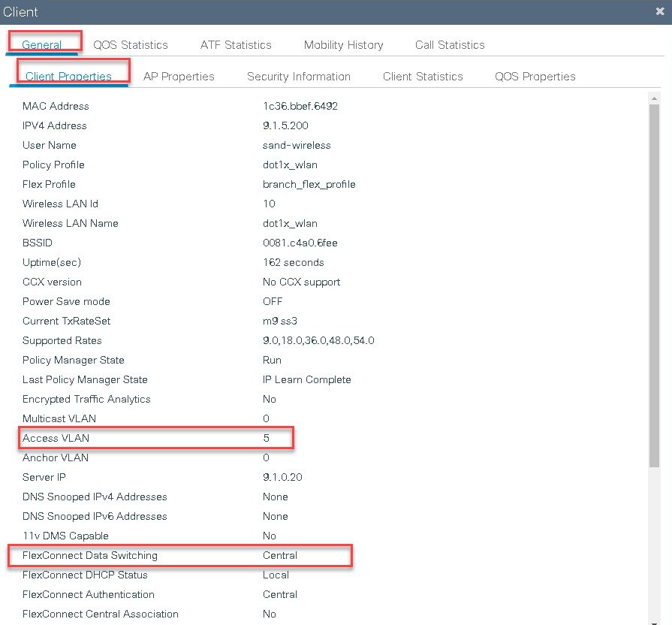Open the QOS Statistics tab
Viewport: 672px width, 625px height.
click(131, 45)
